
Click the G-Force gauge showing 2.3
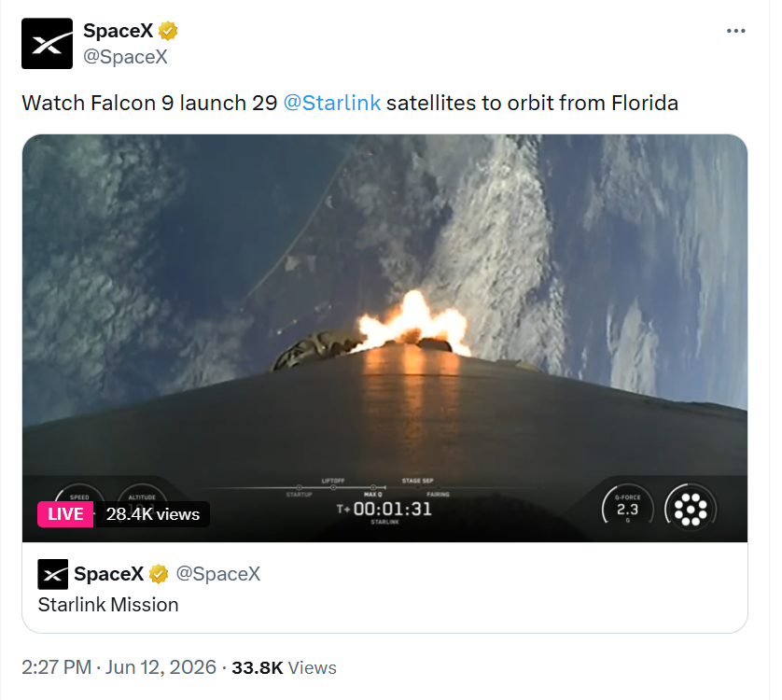pyautogui.click(x=627, y=508)
